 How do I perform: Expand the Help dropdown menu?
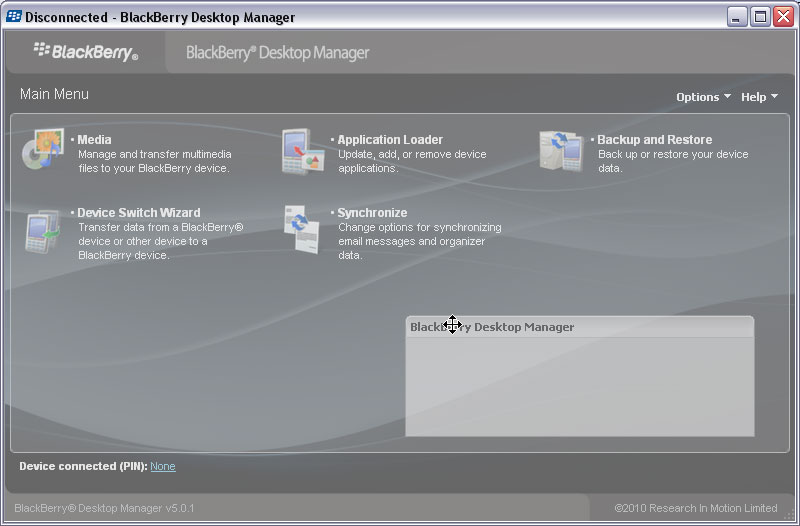click(759, 97)
